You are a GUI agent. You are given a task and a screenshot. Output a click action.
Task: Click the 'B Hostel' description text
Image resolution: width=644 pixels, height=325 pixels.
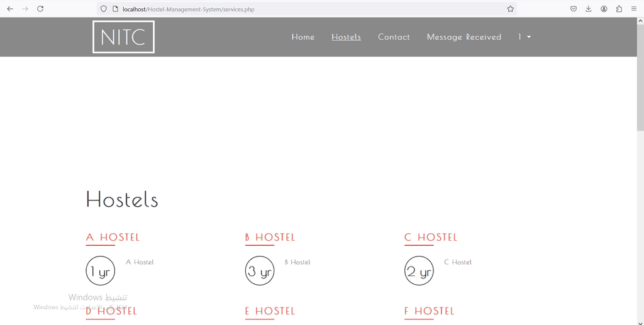pos(297,262)
